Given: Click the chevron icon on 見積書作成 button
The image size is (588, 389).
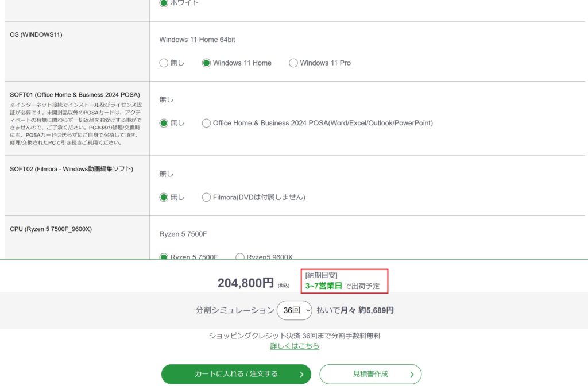Looking at the screenshot, I should click(412, 374).
